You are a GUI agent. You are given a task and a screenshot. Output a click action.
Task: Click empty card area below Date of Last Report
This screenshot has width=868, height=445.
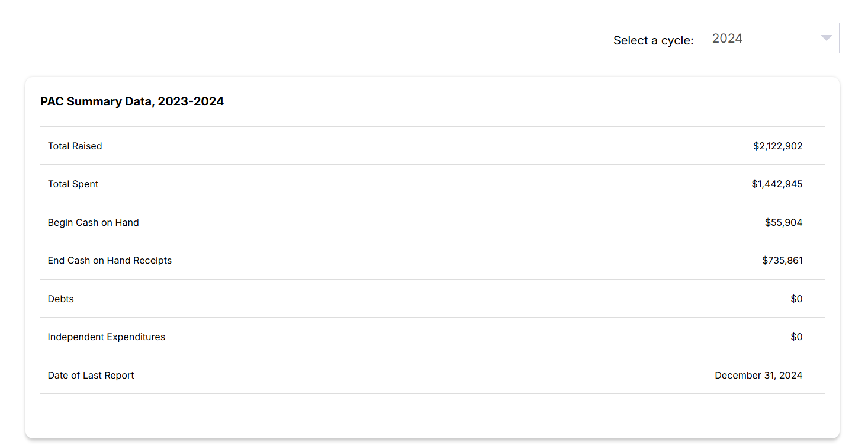[432, 416]
